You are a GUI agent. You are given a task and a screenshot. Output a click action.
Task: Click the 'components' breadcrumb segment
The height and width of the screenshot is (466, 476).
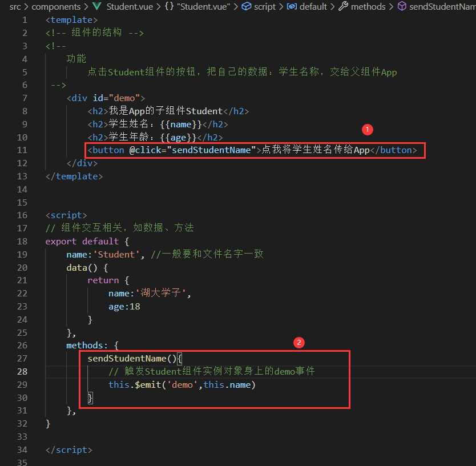coord(56,7)
